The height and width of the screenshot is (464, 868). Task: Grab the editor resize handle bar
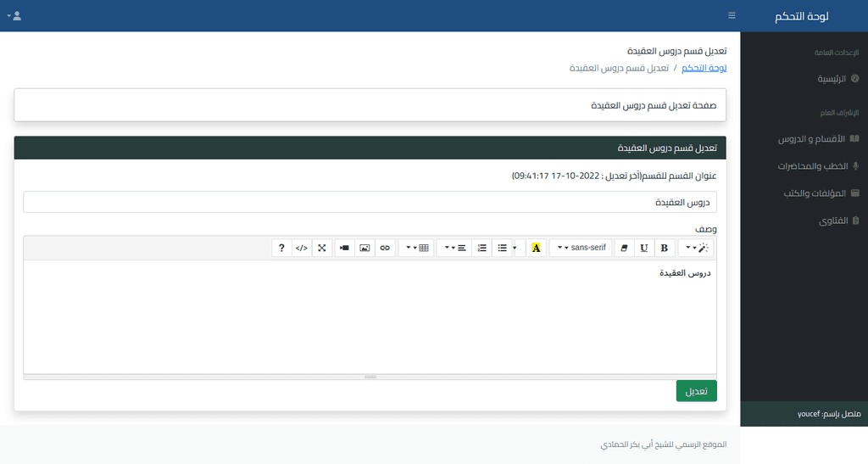click(x=370, y=377)
